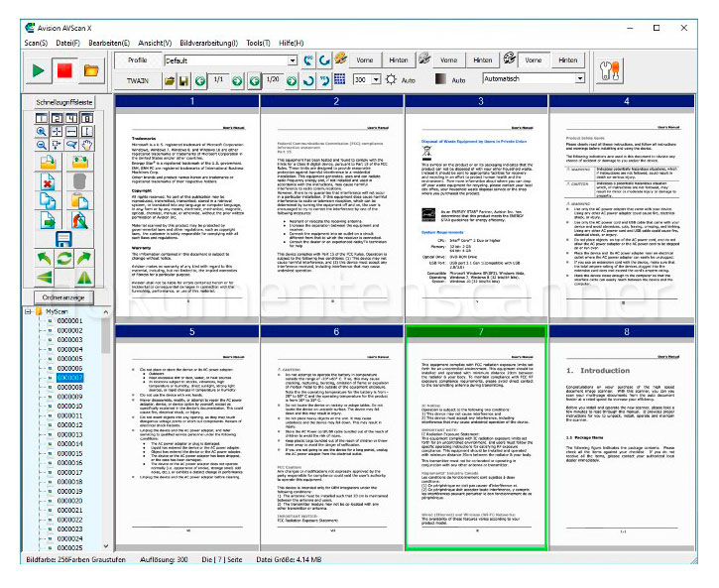
Task: Open the Automatisch dropdown
Action: [580, 78]
